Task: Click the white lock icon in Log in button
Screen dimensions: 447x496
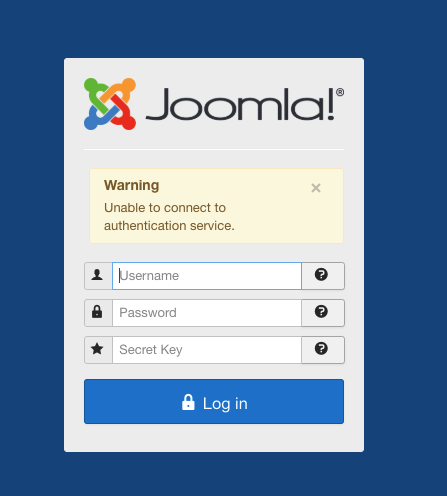Action: [188, 402]
